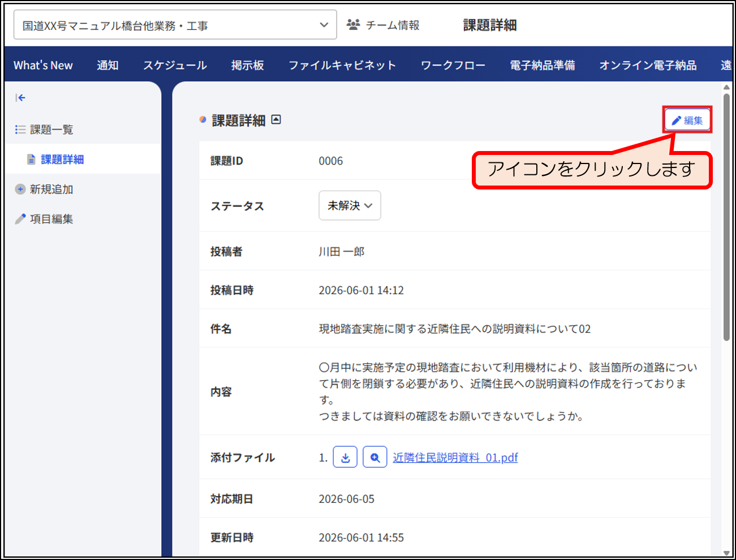The height and width of the screenshot is (560, 736).
Task: Collapse the left sidebar arrow icon
Action: click(x=20, y=98)
